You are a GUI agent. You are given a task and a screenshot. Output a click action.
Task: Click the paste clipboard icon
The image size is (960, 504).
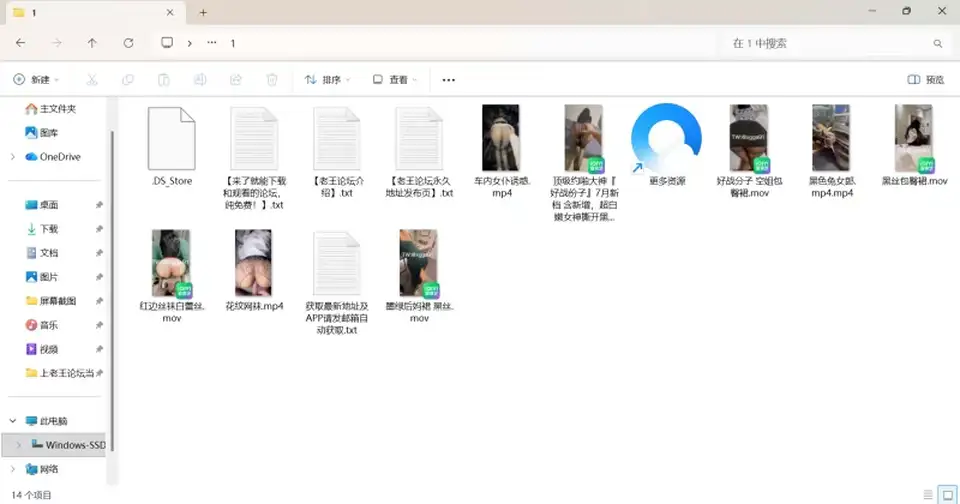[164, 80]
